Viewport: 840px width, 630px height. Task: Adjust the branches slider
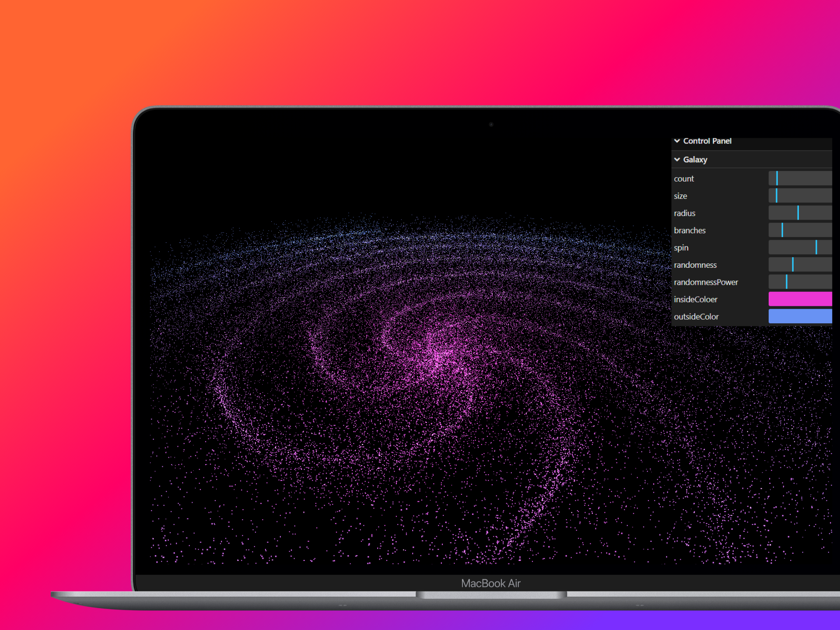point(800,230)
